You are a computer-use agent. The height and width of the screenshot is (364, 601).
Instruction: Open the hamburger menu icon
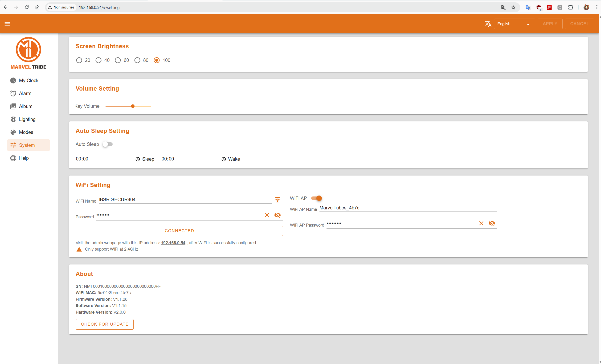pos(7,24)
